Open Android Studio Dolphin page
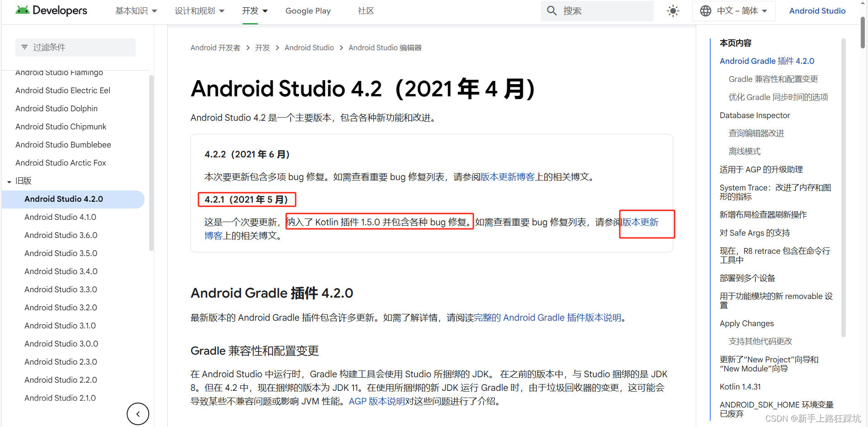Image resolution: width=868 pixels, height=427 pixels. tap(57, 109)
